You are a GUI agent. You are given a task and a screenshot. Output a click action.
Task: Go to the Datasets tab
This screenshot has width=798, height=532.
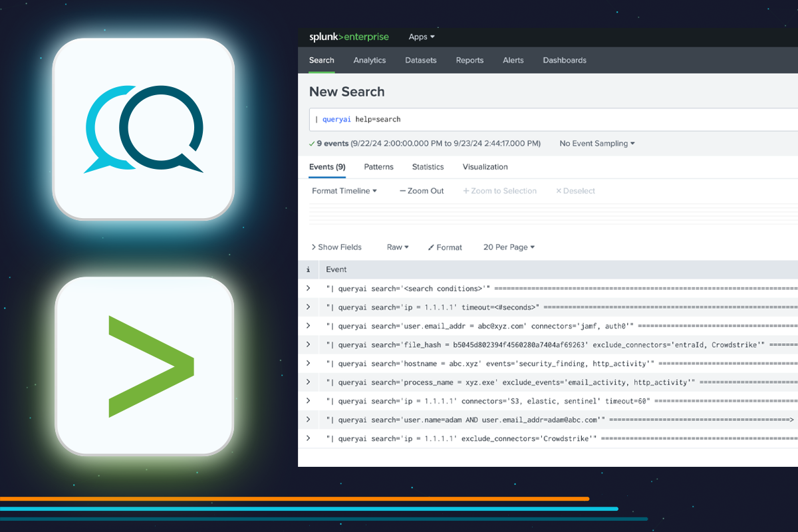coord(421,60)
